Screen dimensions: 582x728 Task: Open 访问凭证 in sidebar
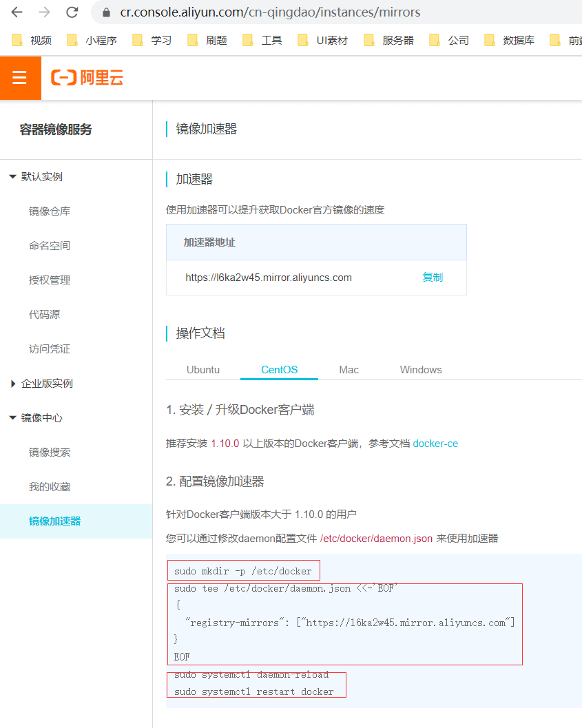tap(50, 349)
